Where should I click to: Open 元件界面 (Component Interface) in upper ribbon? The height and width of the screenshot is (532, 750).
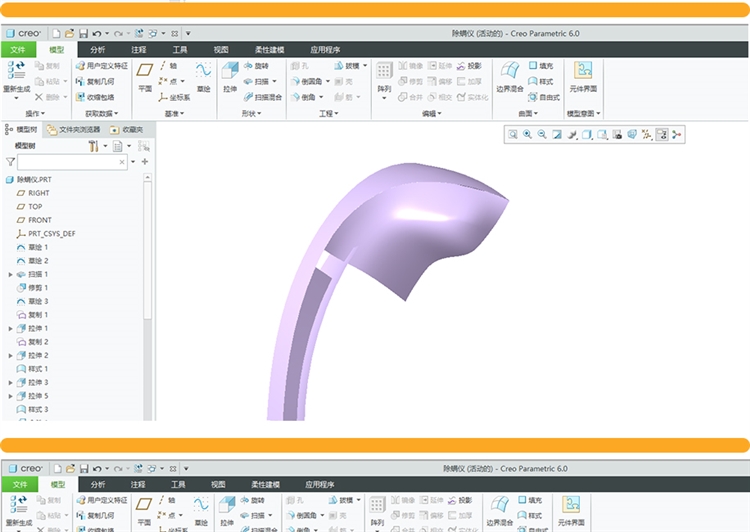tap(583, 77)
